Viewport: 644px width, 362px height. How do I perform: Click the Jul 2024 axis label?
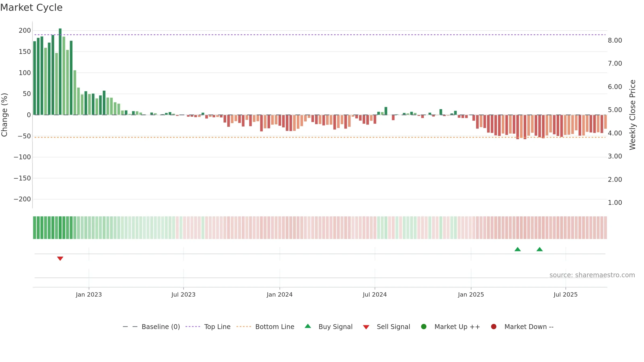(x=375, y=295)
